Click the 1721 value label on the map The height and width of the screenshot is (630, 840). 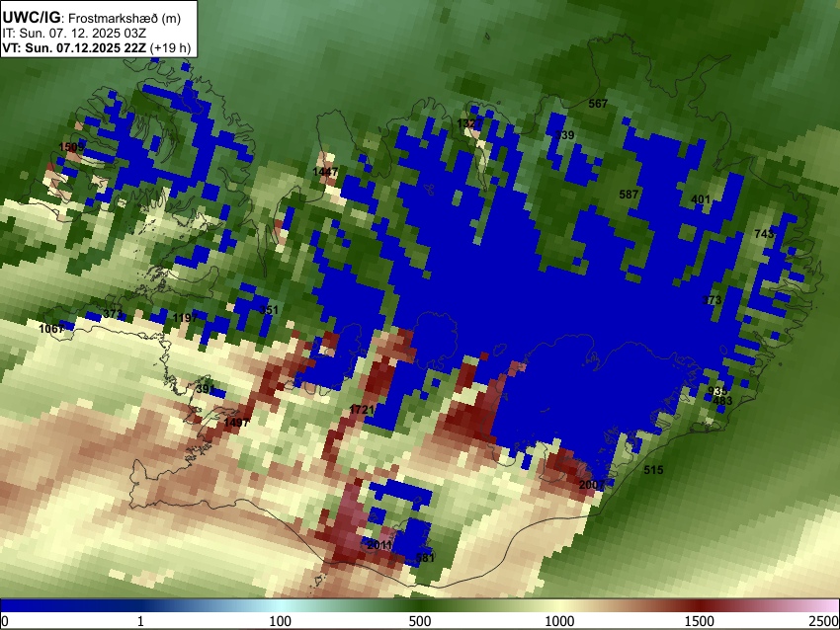[362, 410]
